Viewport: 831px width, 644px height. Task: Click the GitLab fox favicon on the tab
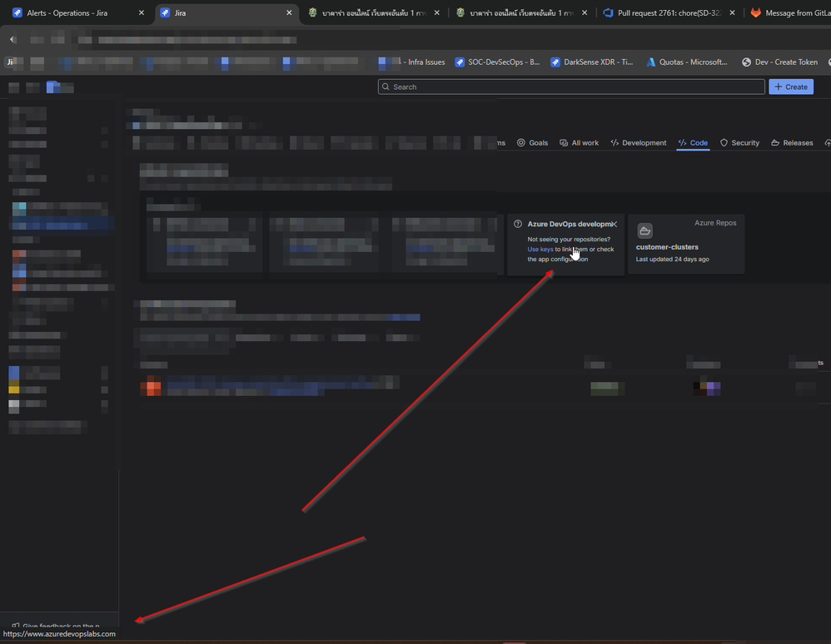click(756, 12)
